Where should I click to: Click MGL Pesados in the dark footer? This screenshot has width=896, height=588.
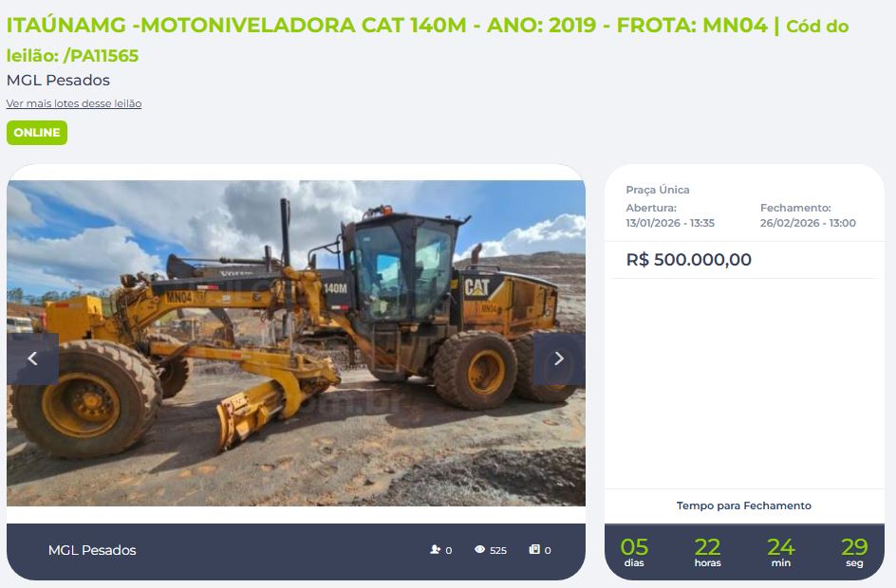click(x=92, y=550)
